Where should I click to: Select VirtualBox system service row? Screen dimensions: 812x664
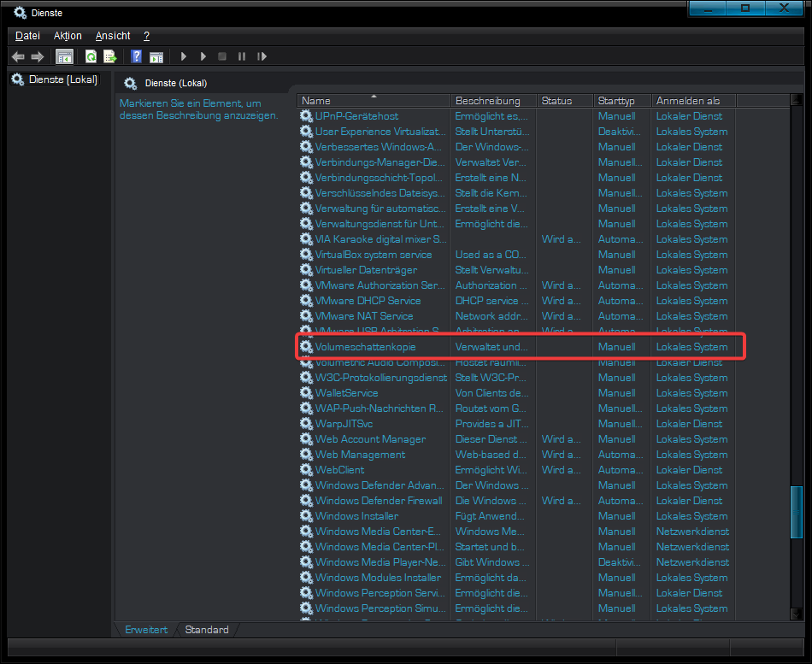click(x=518, y=255)
